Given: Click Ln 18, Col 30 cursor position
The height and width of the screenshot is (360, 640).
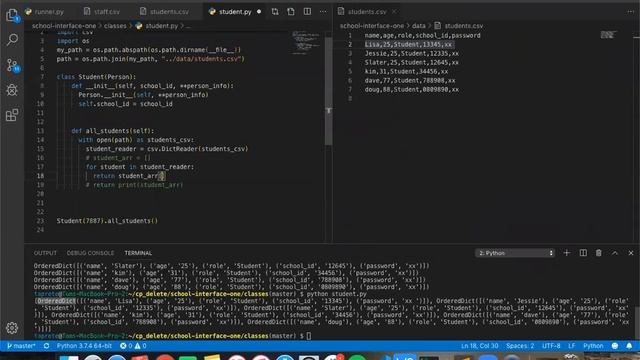Looking at the screenshot, I should pyautogui.click(x=480, y=346).
